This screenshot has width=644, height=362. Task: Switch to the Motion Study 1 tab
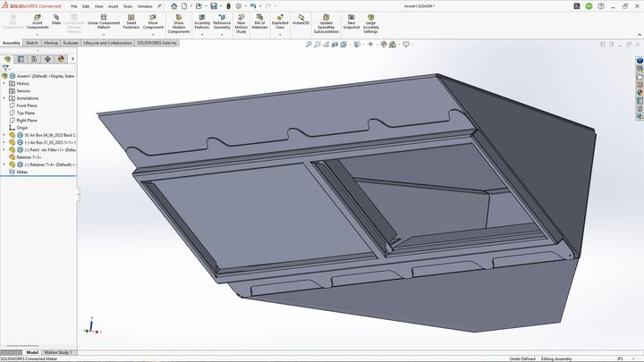(x=58, y=353)
